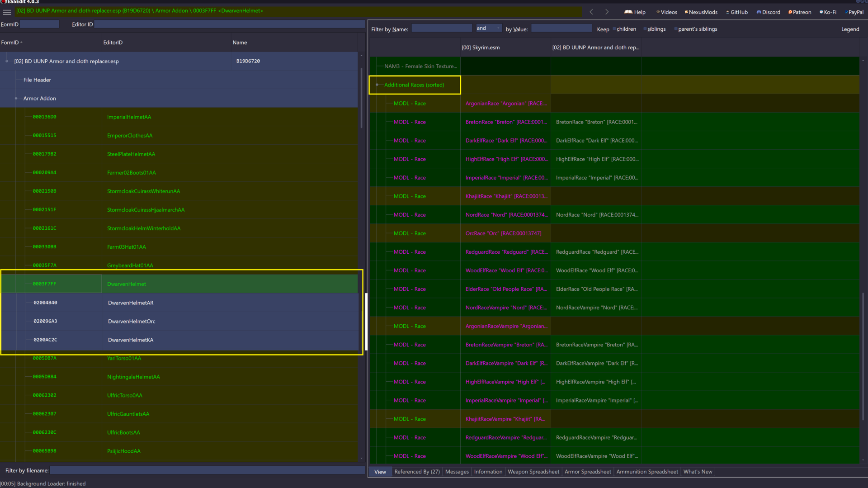Viewport: 868px width, 488px height.
Task: Open the Help link
Action: pyautogui.click(x=635, y=12)
